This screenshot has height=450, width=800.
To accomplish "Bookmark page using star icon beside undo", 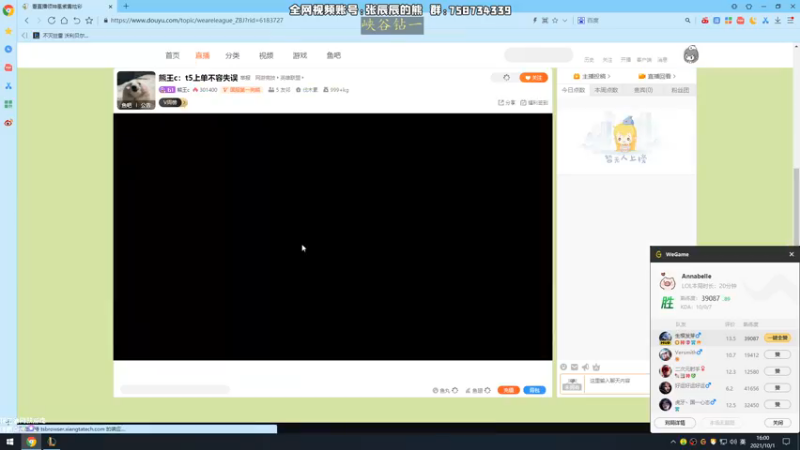I will (x=89, y=20).
